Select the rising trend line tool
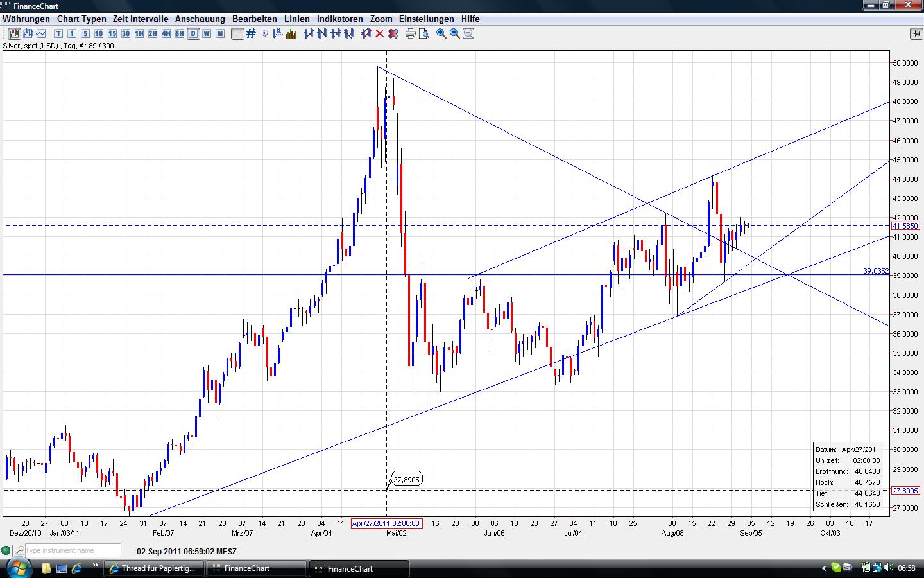924x578 pixels. pos(309,33)
